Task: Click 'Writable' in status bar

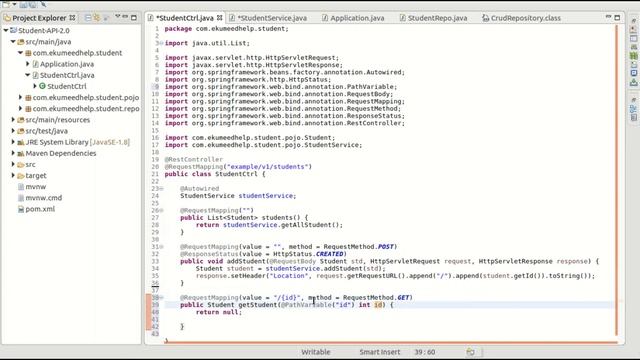Action: [x=316, y=352]
